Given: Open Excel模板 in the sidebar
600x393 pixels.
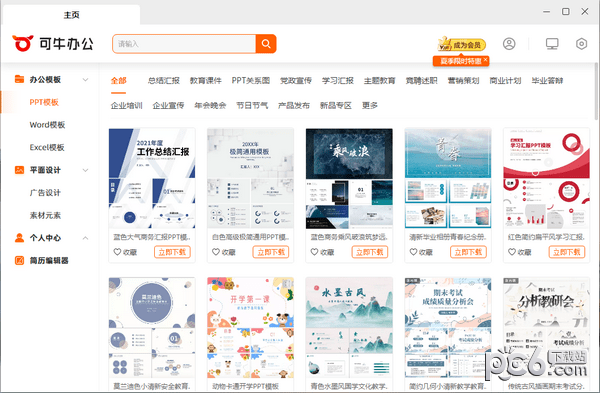Looking at the screenshot, I should tap(47, 147).
